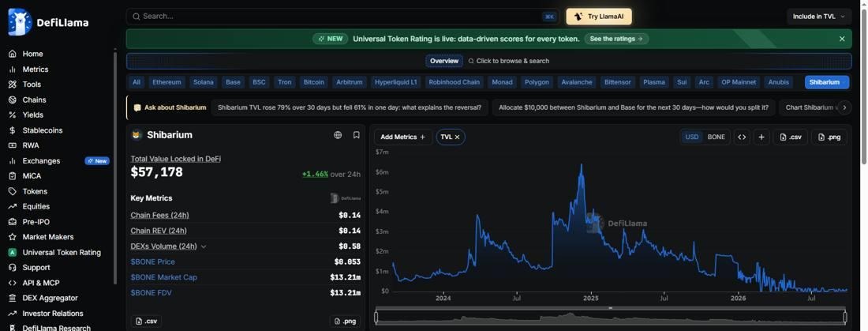Open the Click to browse & search selector
Screen dimensions: 868x331
(509, 61)
